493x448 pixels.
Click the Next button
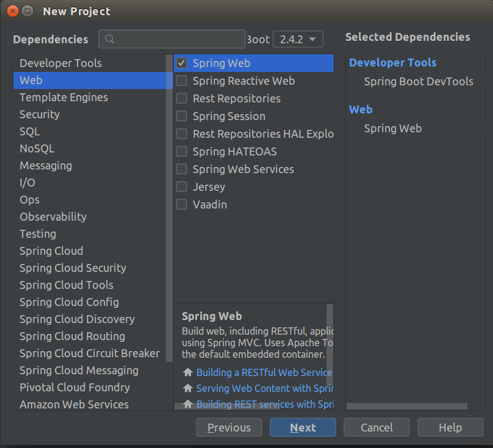pyautogui.click(x=303, y=427)
